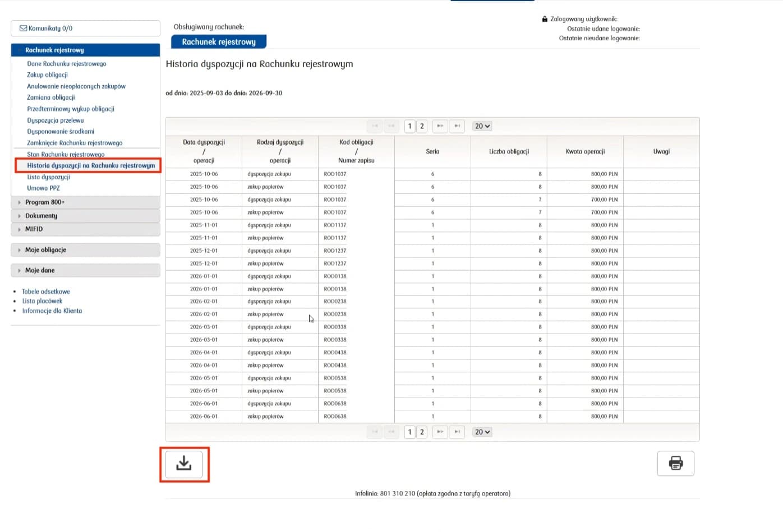The height and width of the screenshot is (532, 783).
Task: Open Dysponowanie środkami menu item
Action: (x=61, y=132)
